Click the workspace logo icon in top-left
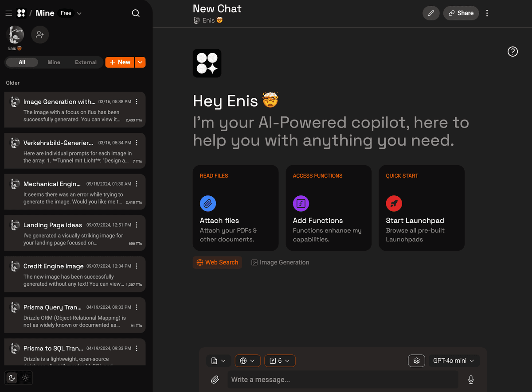Viewport: 532px width, 392px height. point(21,13)
